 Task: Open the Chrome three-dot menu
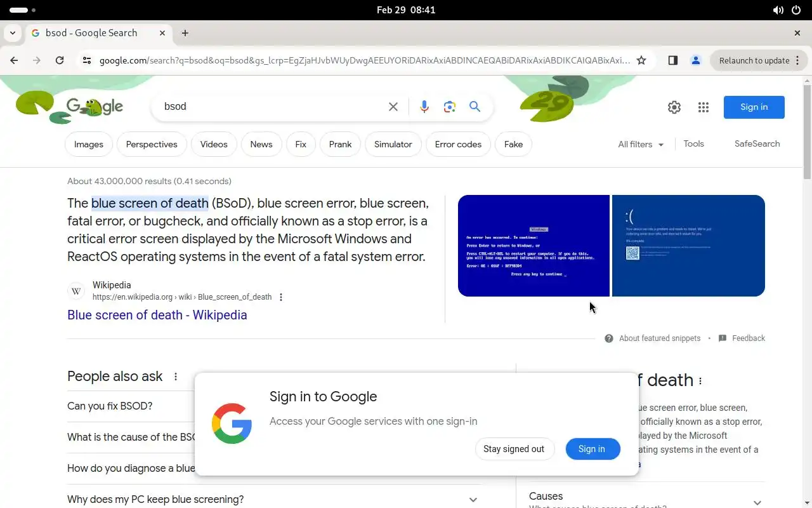click(x=797, y=60)
